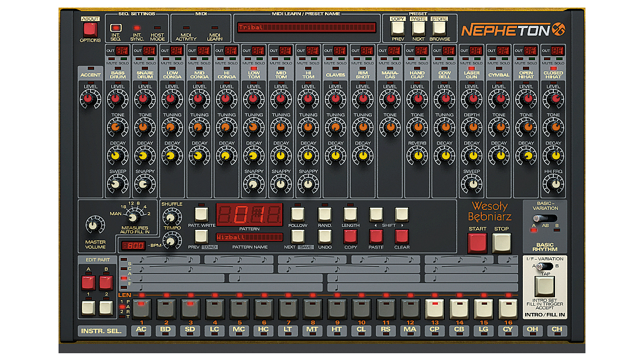Click the UNDO button

click(x=324, y=236)
